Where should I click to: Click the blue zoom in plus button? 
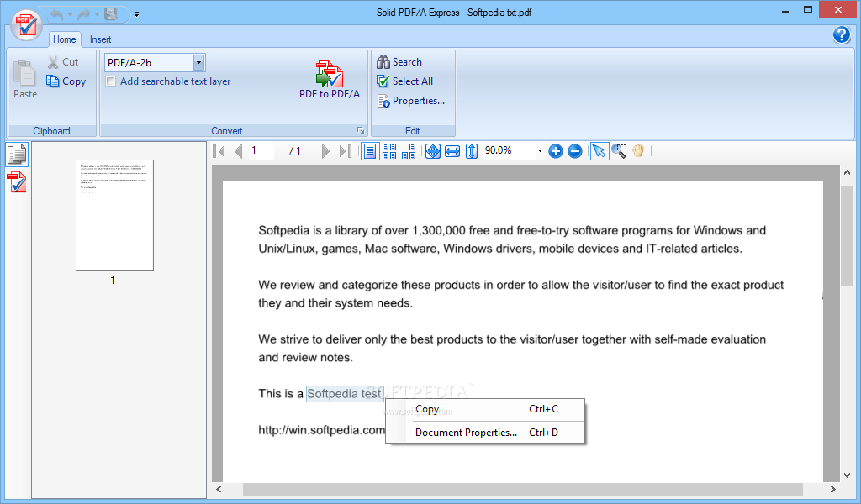[556, 151]
